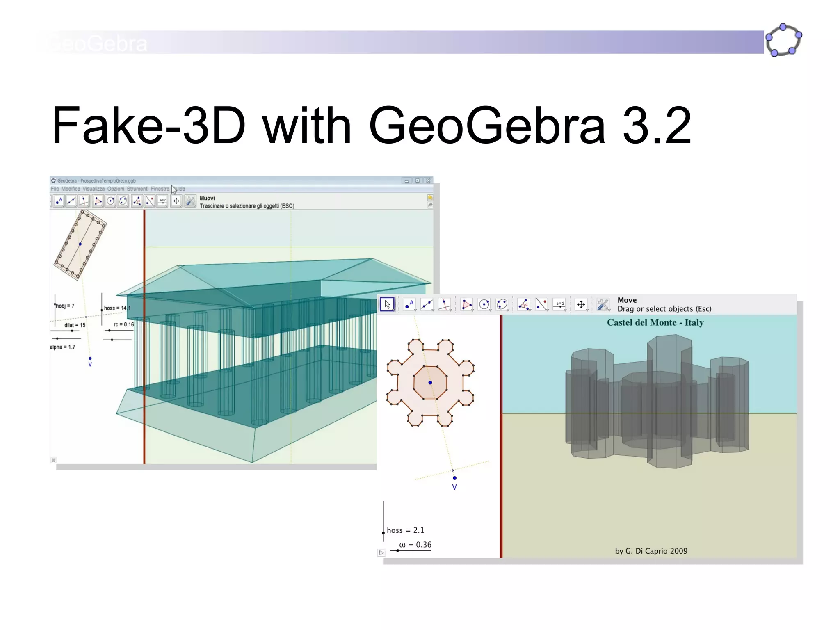Select Reflect tool in the Greek temple window
This screenshot has height=630, width=840.
tap(150, 201)
